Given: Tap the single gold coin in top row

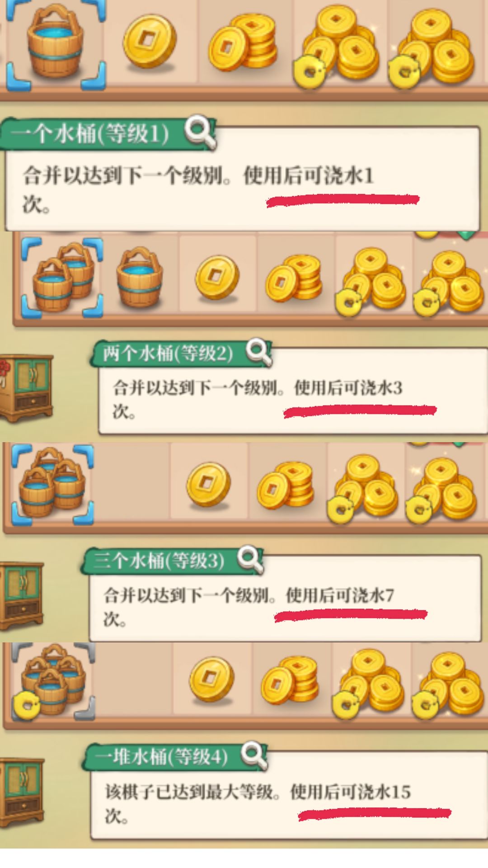Looking at the screenshot, I should pos(149,43).
